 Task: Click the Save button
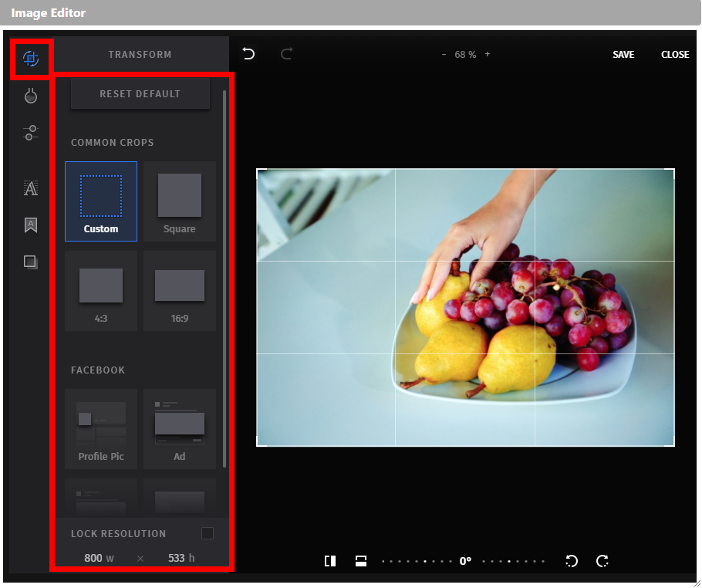623,55
